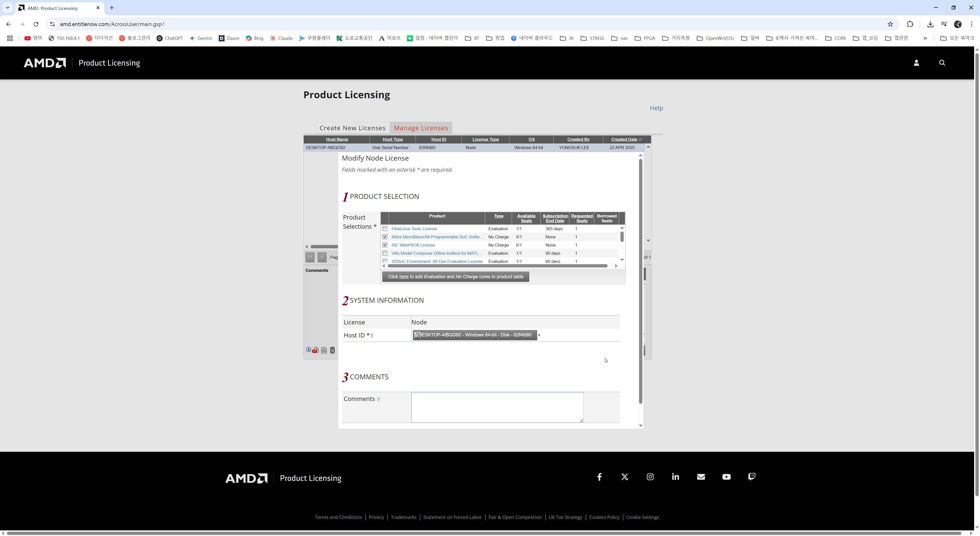The image size is (980, 536).
Task: Open the Terms and Conditions footer link
Action: (338, 517)
